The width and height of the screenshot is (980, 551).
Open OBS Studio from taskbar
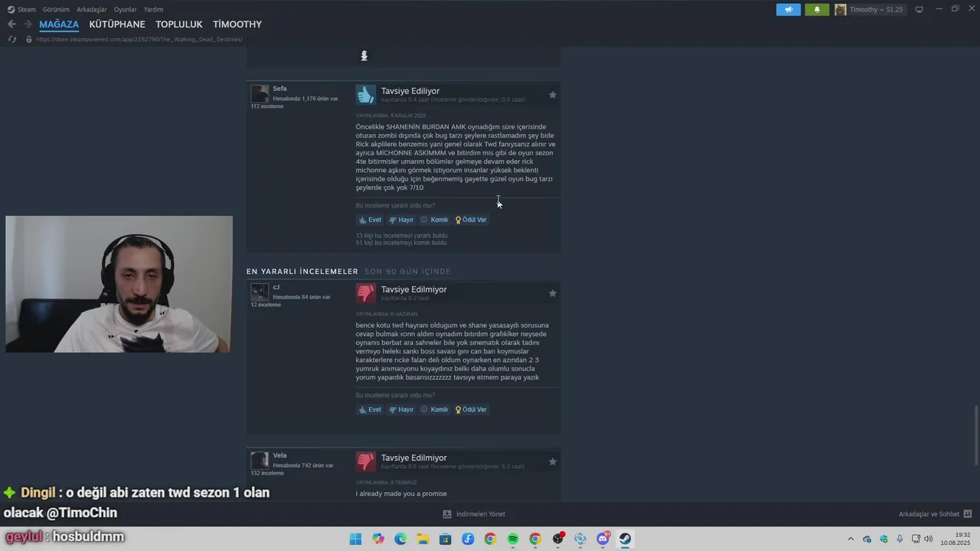pyautogui.click(x=558, y=539)
